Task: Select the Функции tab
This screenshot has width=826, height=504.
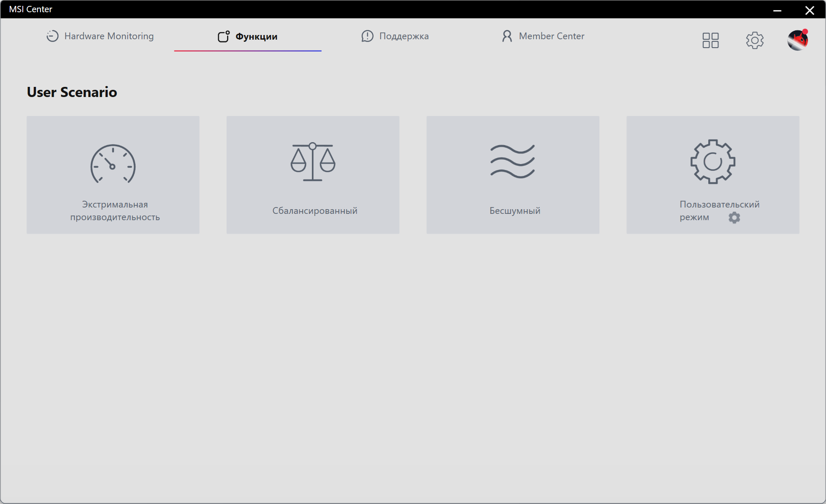Action: (256, 37)
